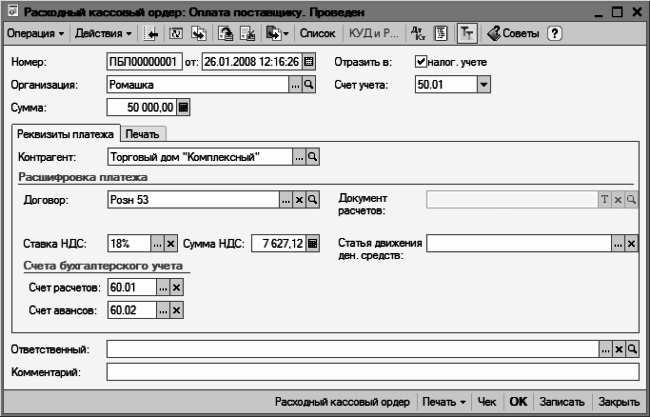Click the Организация selection ellipsis button

(295, 85)
